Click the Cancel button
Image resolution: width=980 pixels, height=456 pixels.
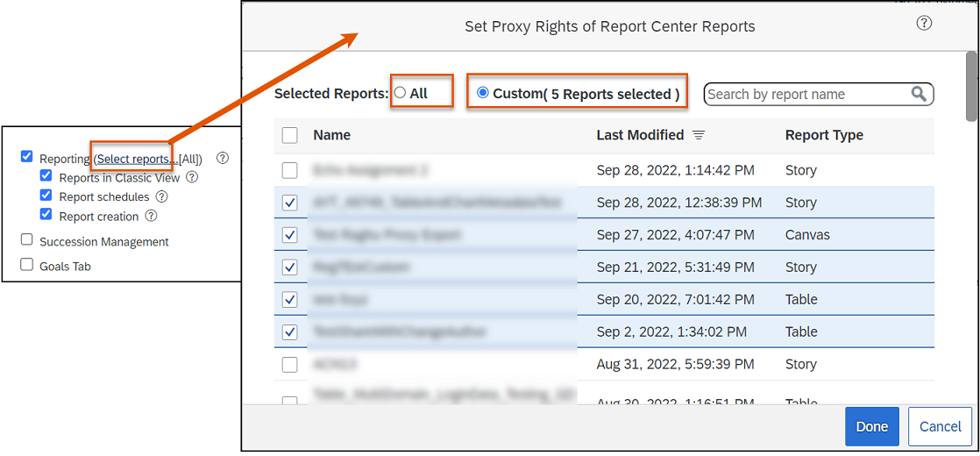(940, 426)
